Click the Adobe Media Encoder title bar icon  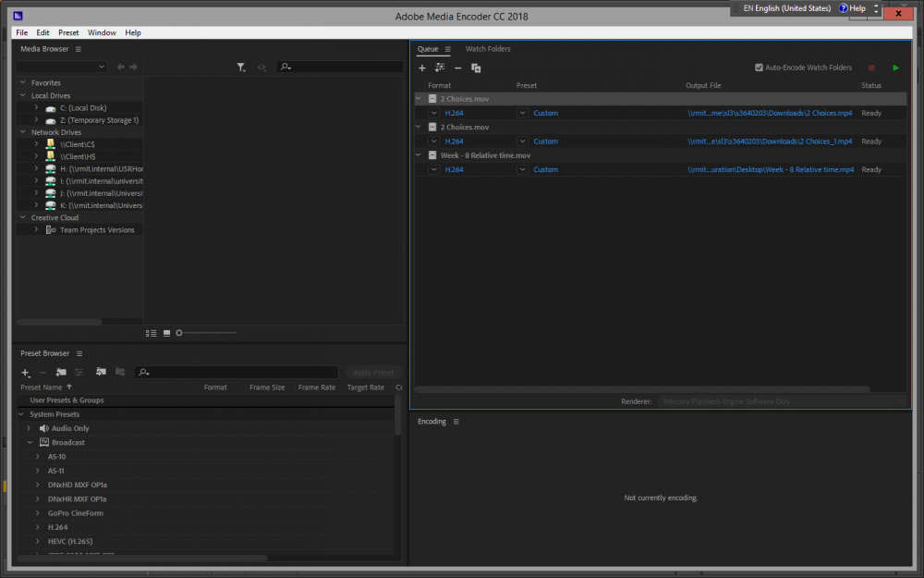[x=18, y=16]
